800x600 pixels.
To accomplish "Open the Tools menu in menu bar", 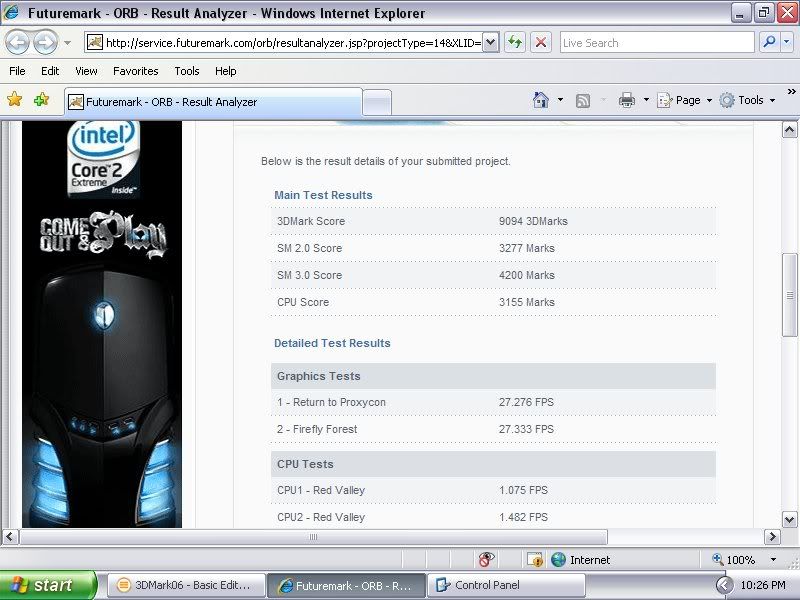I will [x=187, y=71].
